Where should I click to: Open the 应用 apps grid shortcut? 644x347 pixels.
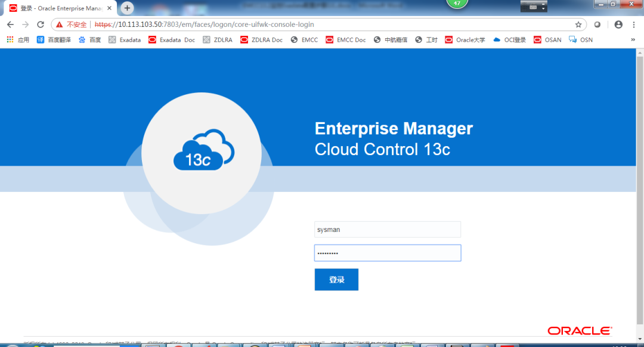click(17, 40)
